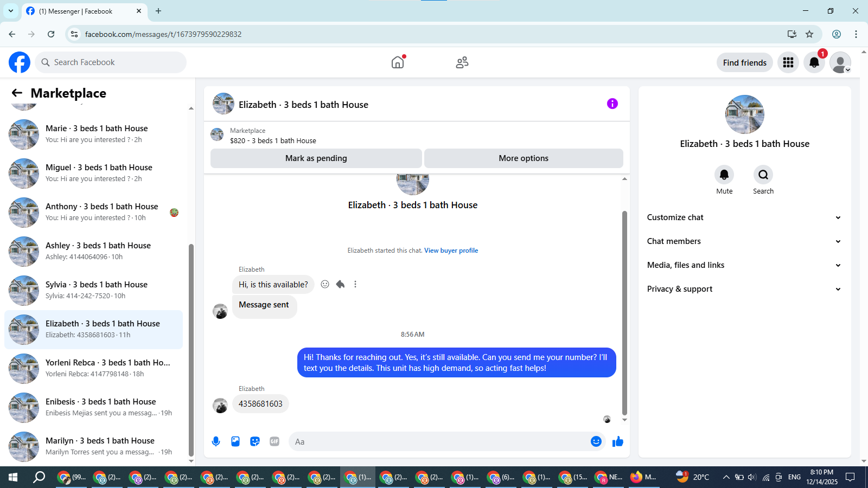Open Enibesis 3 beds 1 bath House chat
The height and width of the screenshot is (488, 868).
click(94, 407)
